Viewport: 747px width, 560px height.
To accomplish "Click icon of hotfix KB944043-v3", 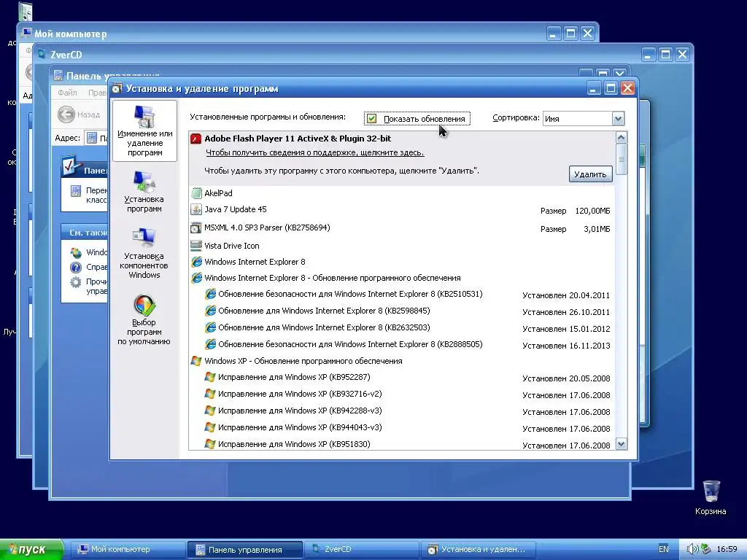I will click(x=210, y=427).
